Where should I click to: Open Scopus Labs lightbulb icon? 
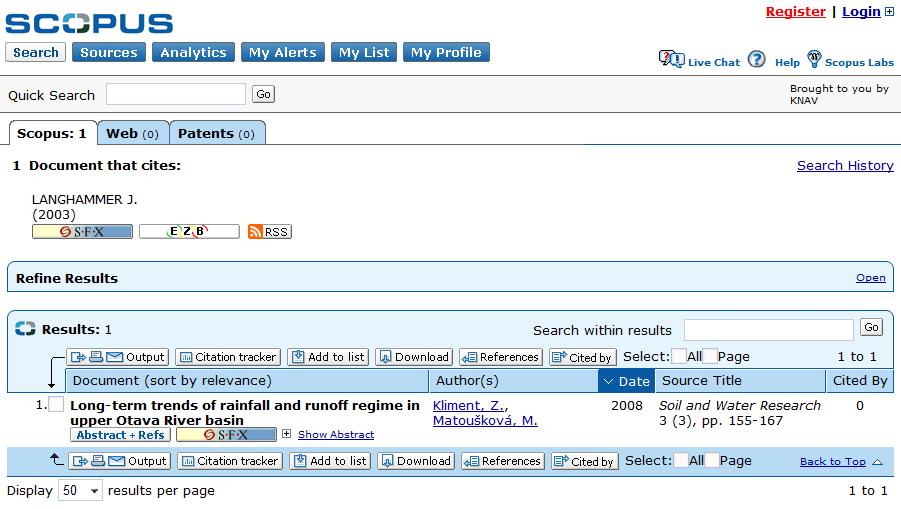(814, 59)
